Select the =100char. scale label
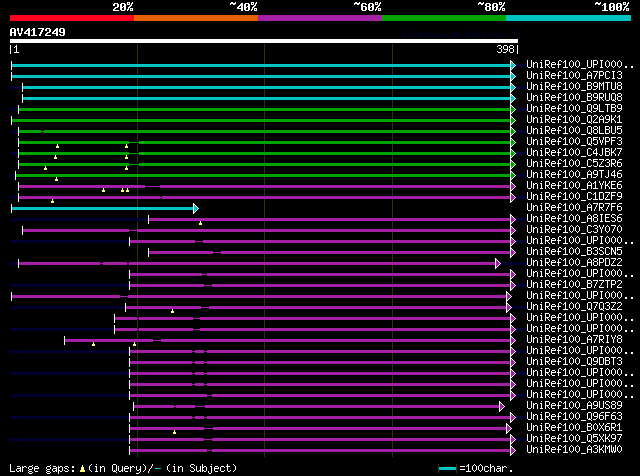Viewport: 640px width, 476px height. tap(486, 468)
